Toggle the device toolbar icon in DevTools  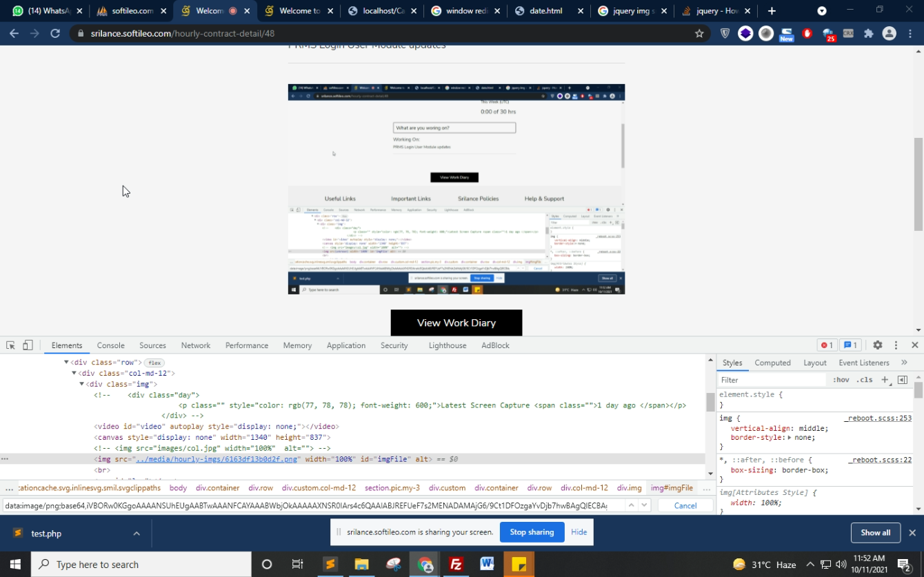click(x=28, y=345)
